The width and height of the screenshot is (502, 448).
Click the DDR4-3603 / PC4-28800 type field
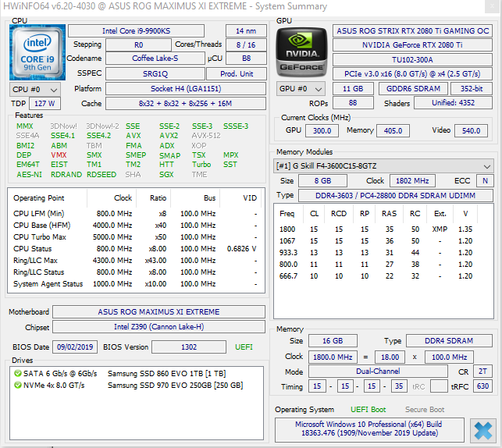(395, 196)
